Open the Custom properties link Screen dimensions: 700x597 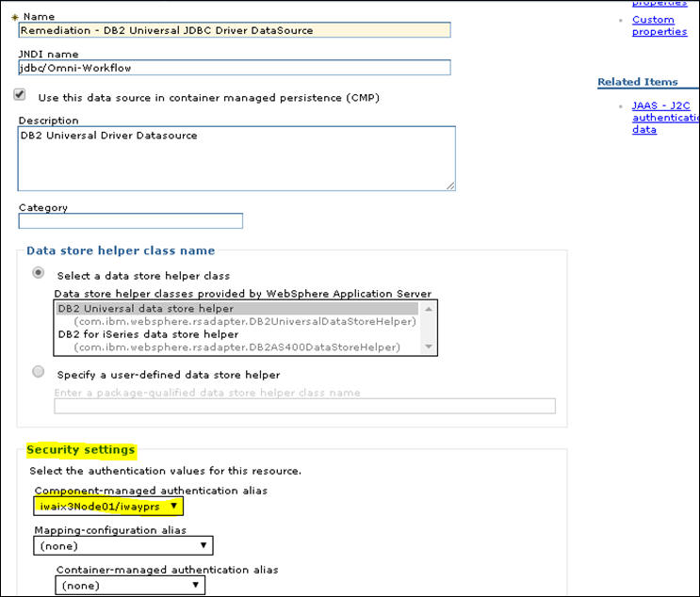[659, 25]
